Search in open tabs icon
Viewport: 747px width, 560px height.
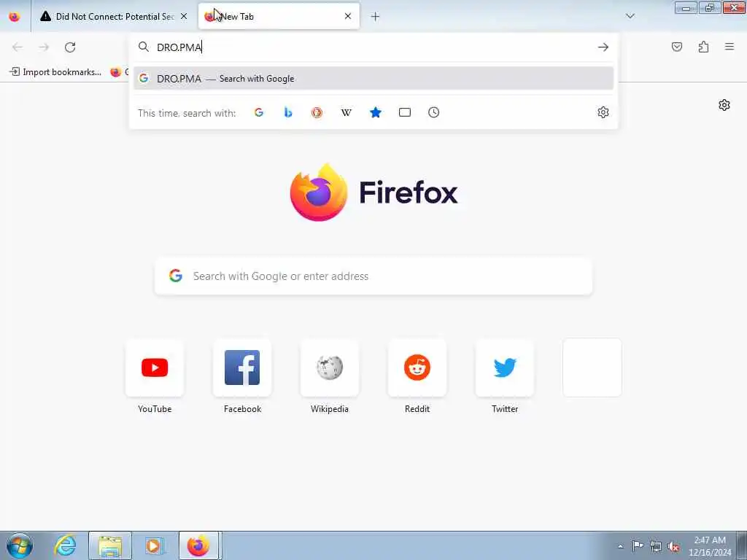click(x=404, y=112)
